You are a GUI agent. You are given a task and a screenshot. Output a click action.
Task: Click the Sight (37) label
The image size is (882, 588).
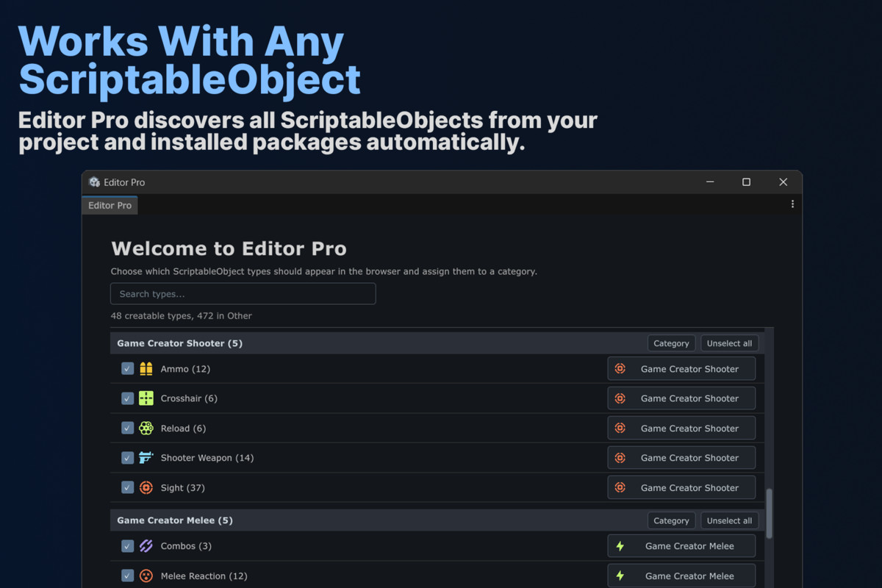182,487
